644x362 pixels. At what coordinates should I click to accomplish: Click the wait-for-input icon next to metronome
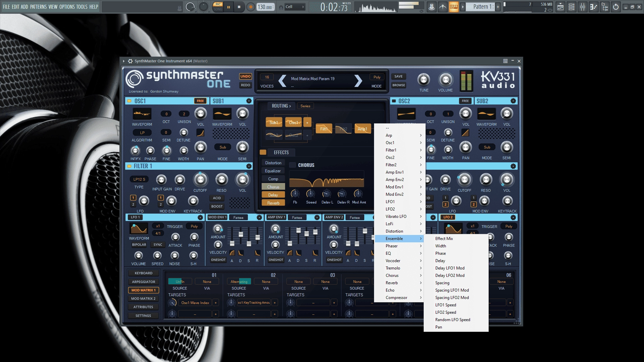pyautogui.click(x=443, y=7)
